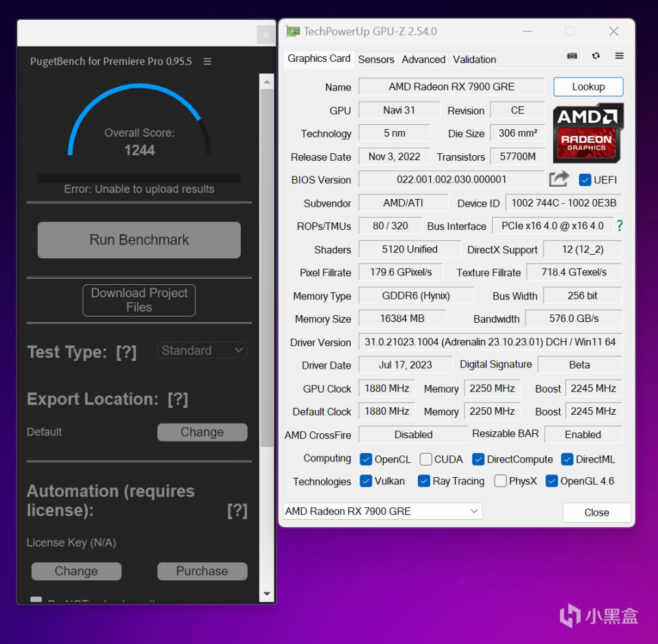Close the PugetBench panel with X
658x644 pixels.
[266, 35]
